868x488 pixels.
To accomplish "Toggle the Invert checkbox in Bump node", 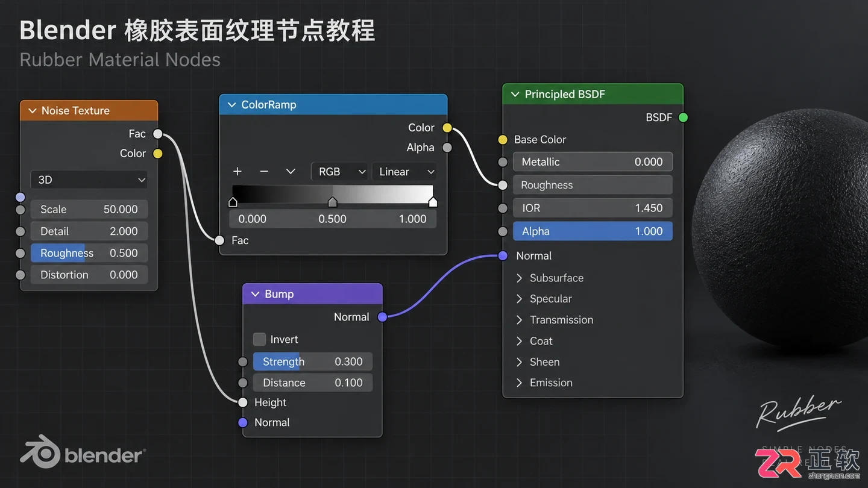I will 259,339.
